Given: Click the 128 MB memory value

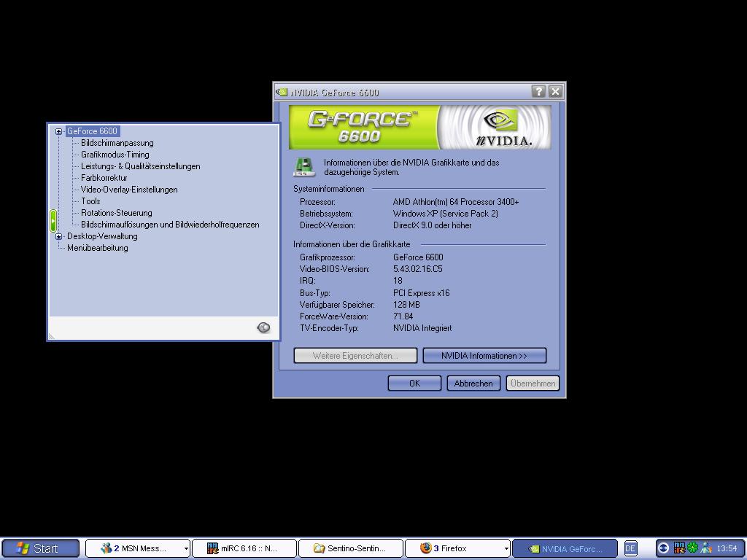Looking at the screenshot, I should click(x=406, y=305).
